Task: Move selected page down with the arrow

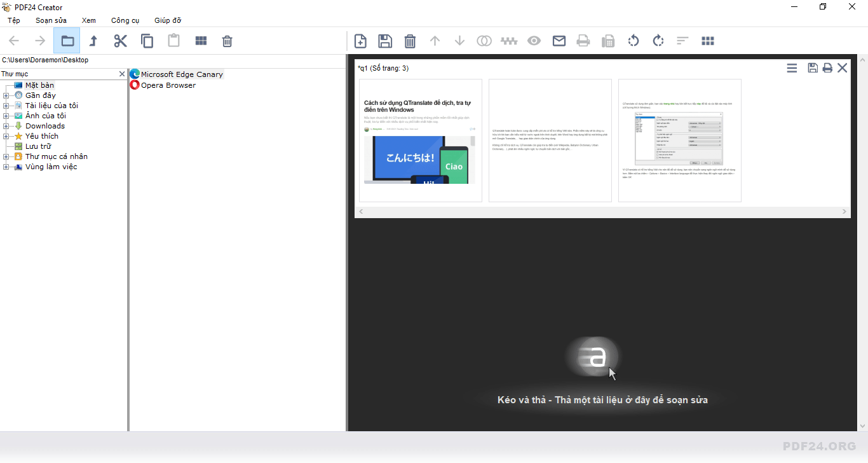Action: tap(459, 41)
